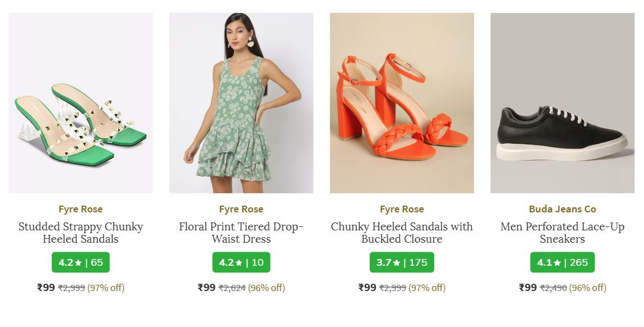Open the black perforated sneakers product image
The width and height of the screenshot is (644, 327).
point(562,103)
